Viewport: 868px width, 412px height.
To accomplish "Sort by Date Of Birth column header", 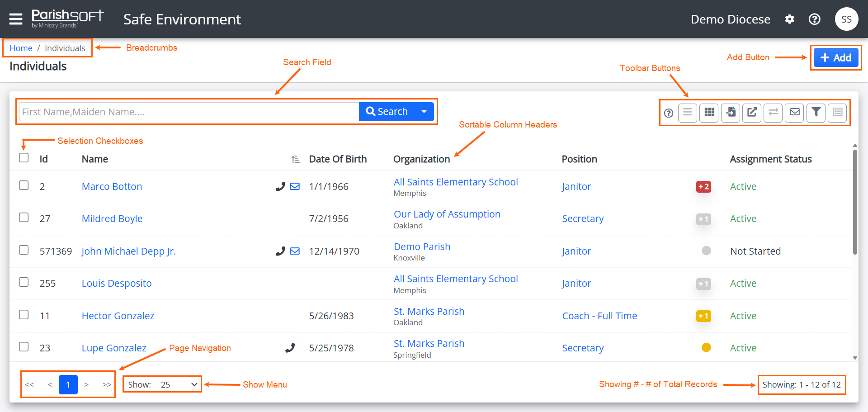I will point(338,159).
